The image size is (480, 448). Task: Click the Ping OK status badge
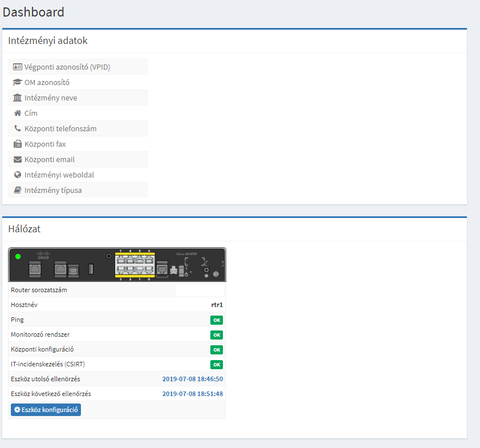tap(217, 320)
